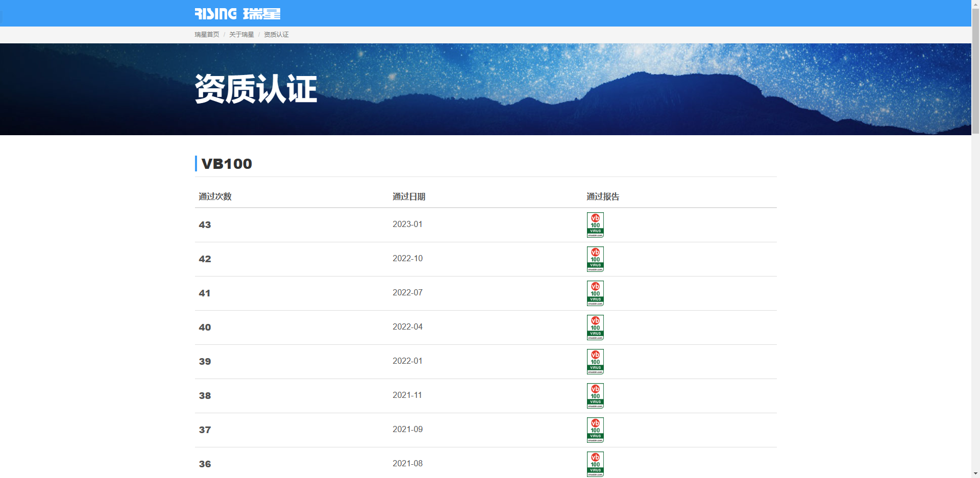This screenshot has width=980, height=478.
Task: Open 关于瑞星 breadcrumb link
Action: point(241,35)
